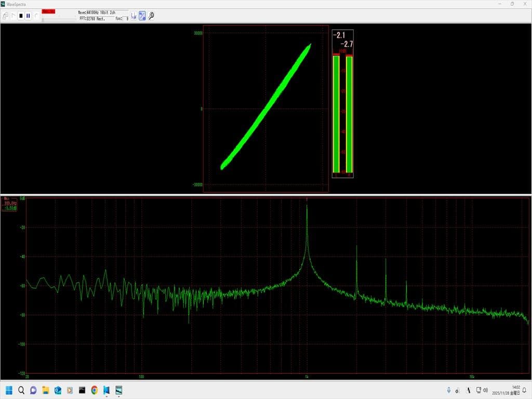532x399 pixels.
Task: Click the peak-hold graph icon in toolbar
Action: tap(134, 16)
